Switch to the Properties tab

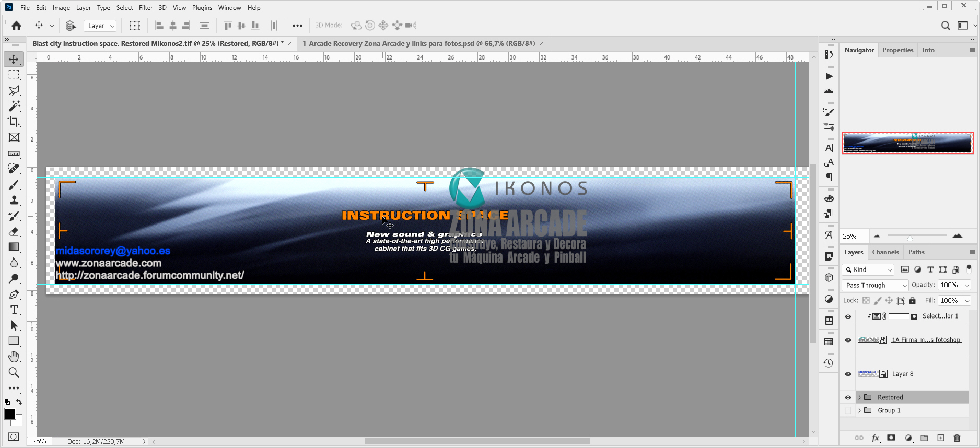[898, 50]
